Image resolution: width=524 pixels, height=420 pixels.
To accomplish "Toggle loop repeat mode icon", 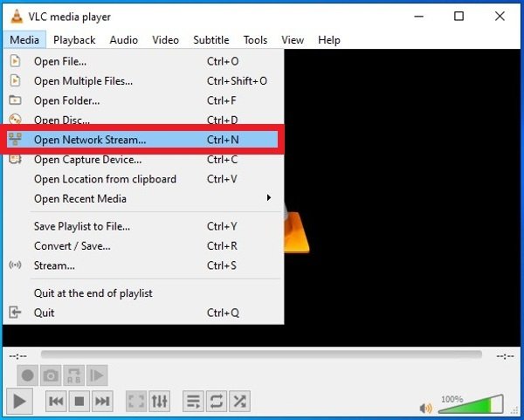I will [217, 401].
